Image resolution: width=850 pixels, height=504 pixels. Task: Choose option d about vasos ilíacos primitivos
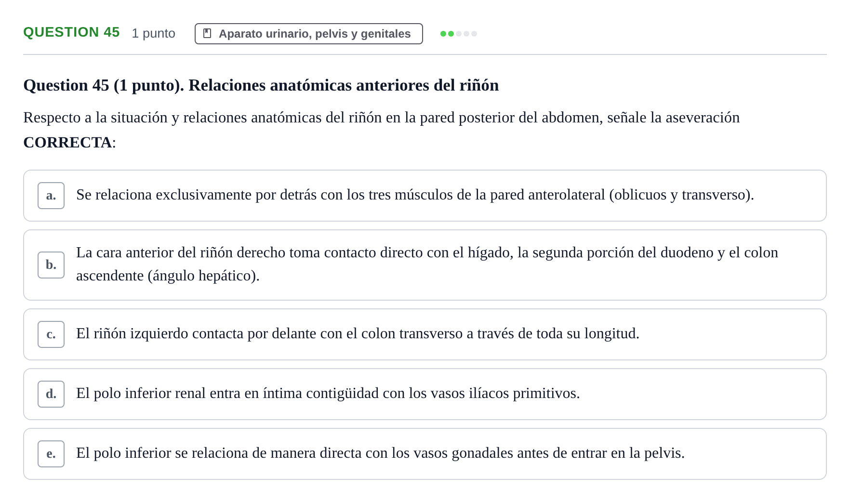tap(425, 394)
